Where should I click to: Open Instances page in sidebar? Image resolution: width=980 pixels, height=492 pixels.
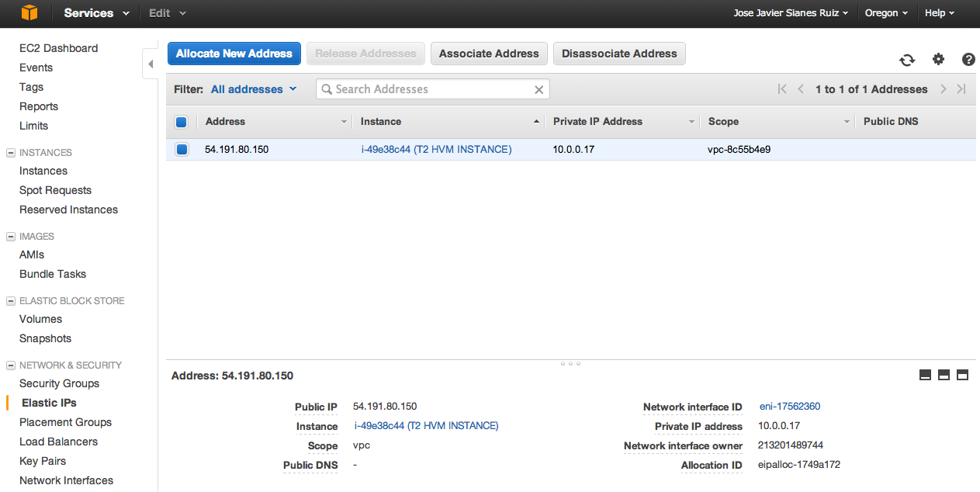point(43,171)
